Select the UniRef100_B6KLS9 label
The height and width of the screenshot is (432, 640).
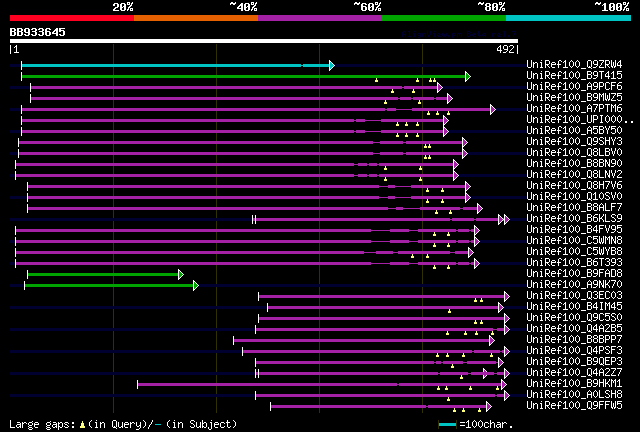coord(574,219)
